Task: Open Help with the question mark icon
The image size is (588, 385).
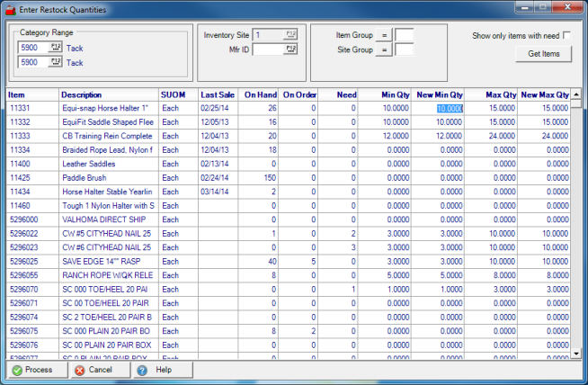Action: [142, 370]
